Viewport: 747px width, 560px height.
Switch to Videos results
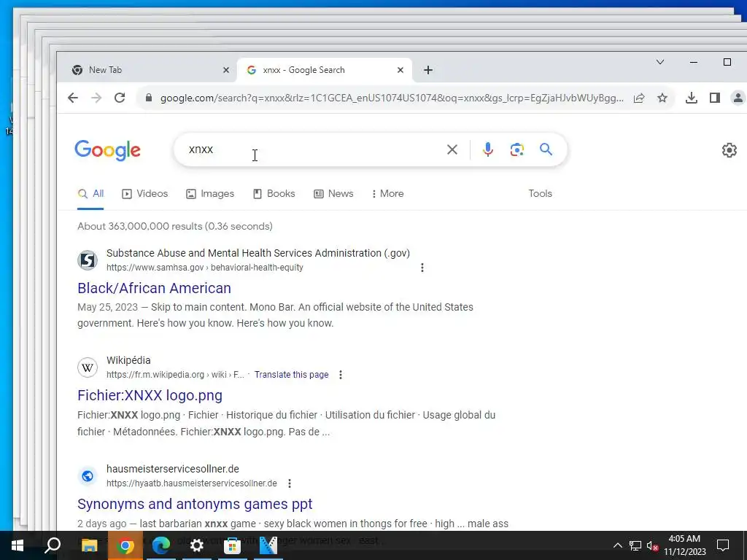145,193
